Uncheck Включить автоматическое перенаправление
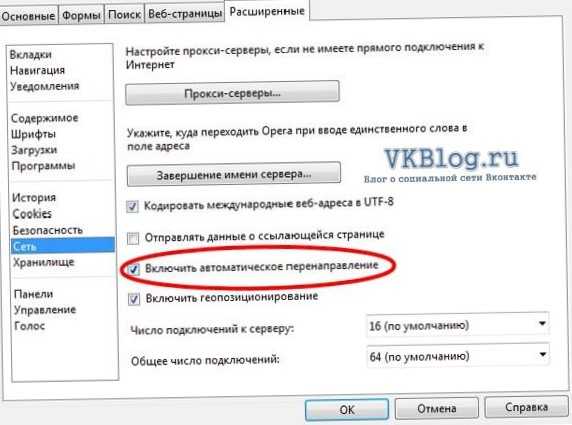 coord(134,269)
